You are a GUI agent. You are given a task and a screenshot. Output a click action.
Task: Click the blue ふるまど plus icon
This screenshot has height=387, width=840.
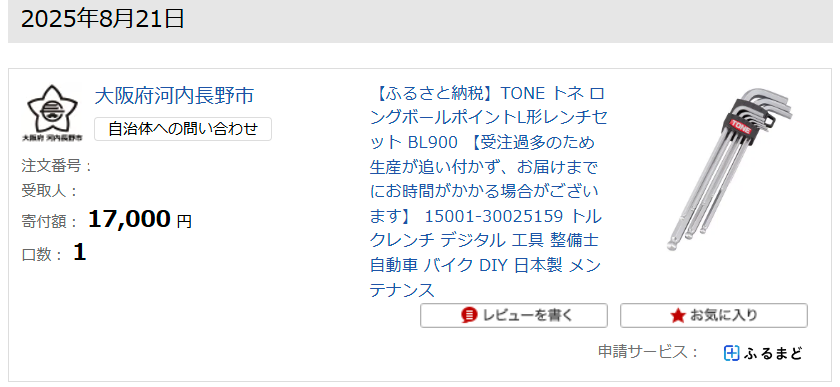pyautogui.click(x=731, y=353)
